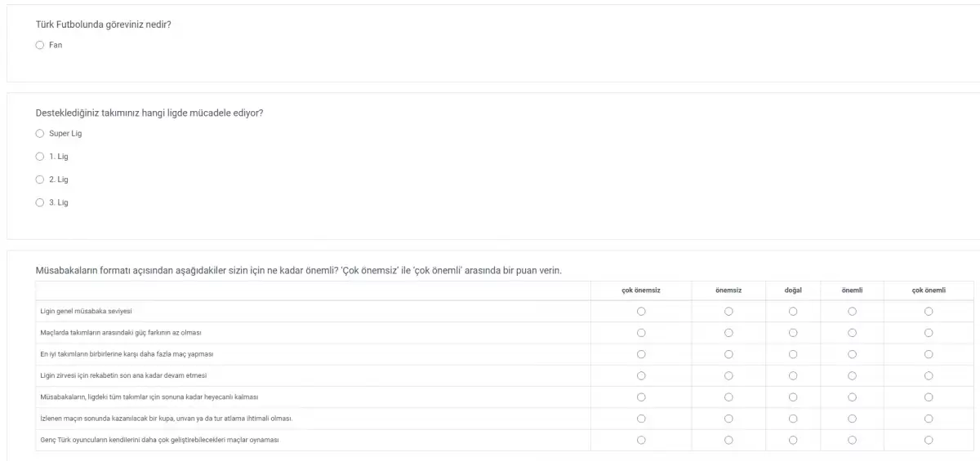Rate 'Ligin genel müsabaka seviyesi' as çok önemli

929,311
